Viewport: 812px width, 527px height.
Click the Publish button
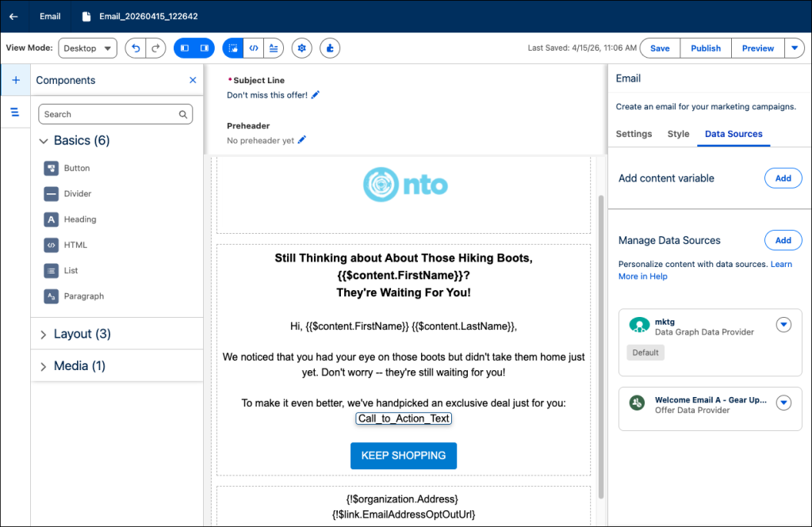click(x=706, y=48)
